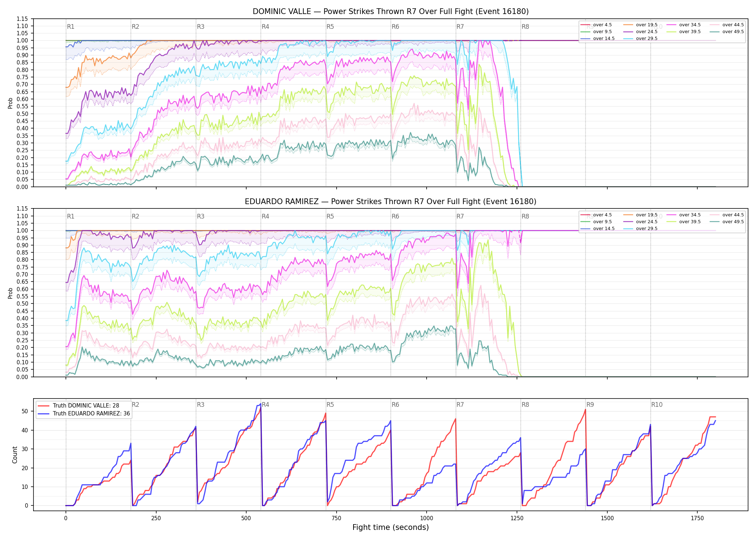756x540 pixels.
Task: Select 'over 49.5' in Valle chart legend
Action: point(726,32)
